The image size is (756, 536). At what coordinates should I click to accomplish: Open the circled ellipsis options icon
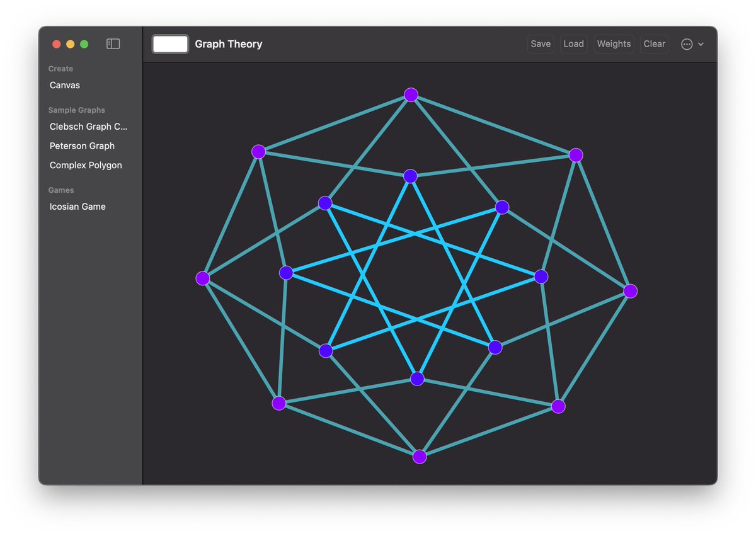tap(685, 44)
